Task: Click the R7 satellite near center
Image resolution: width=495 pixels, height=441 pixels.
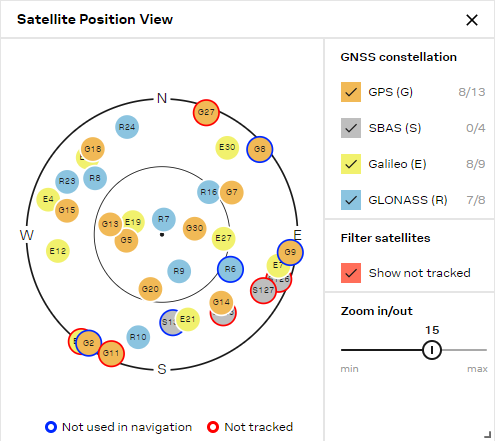Action: click(x=163, y=219)
